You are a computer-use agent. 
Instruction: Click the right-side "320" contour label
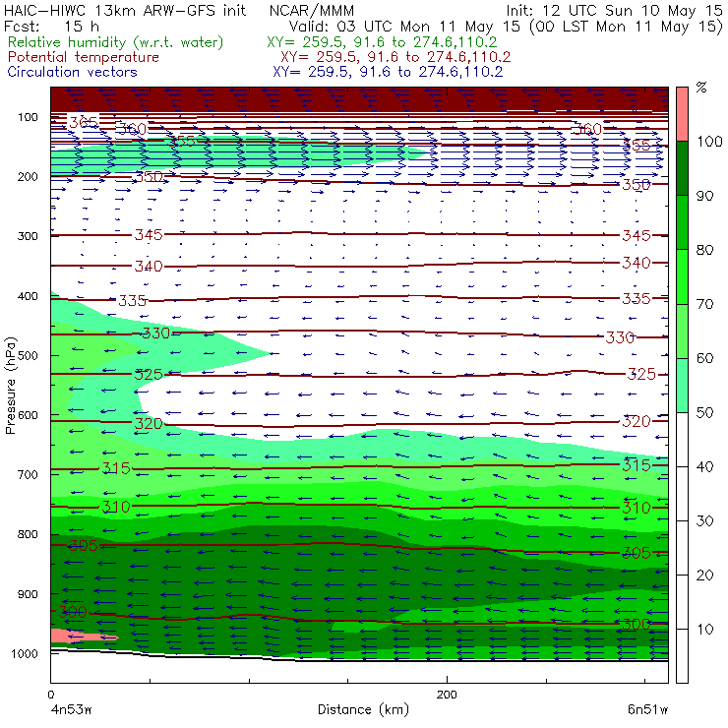637,421
